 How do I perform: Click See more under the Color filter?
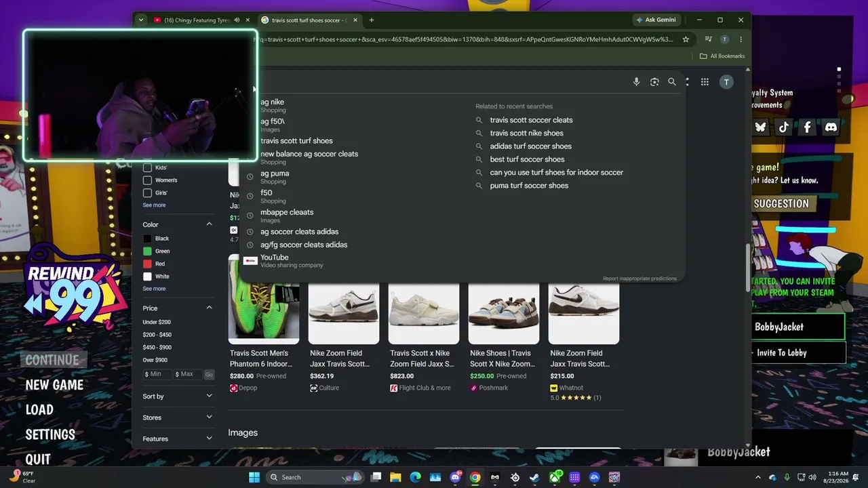coord(154,289)
